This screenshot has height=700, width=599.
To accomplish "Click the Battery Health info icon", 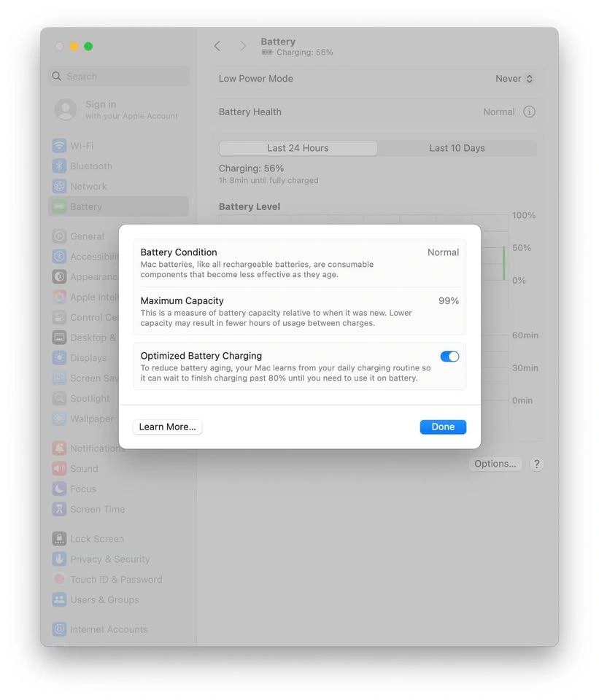I will (530, 112).
